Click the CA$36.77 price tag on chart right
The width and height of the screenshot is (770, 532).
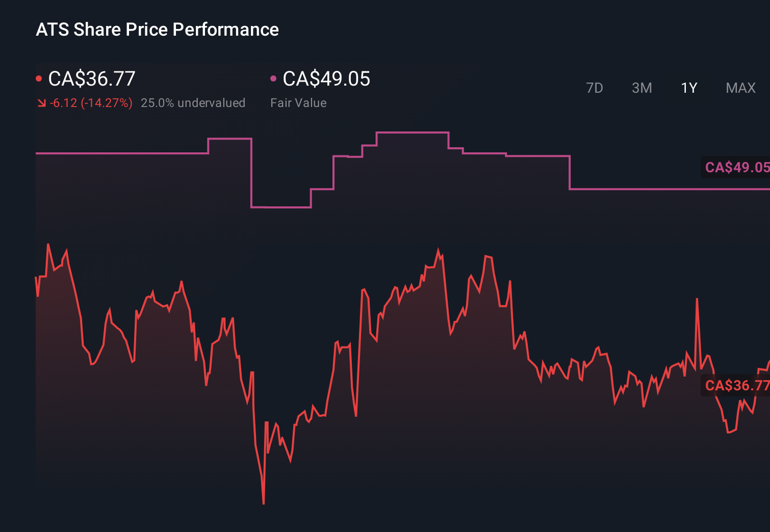click(736, 386)
